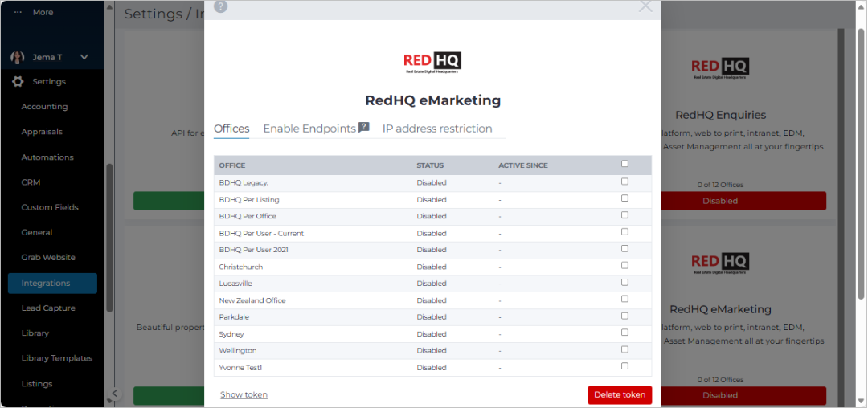Screen dimensions: 868x408
Task: Click Disabled status in Sydney row
Action: (x=432, y=334)
